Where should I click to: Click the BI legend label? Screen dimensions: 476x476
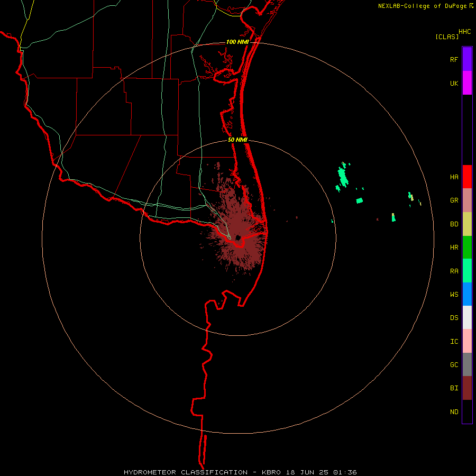click(454, 388)
